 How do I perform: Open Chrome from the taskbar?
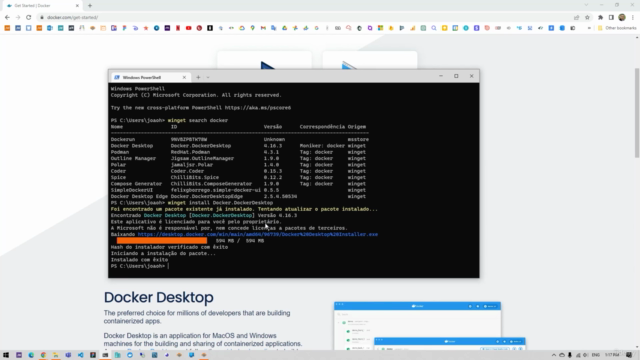click(x=43, y=355)
